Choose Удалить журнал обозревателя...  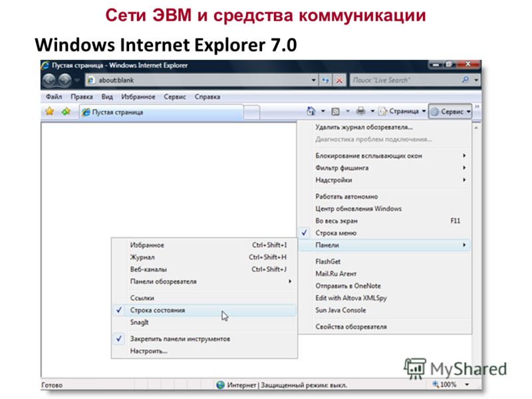point(385,127)
